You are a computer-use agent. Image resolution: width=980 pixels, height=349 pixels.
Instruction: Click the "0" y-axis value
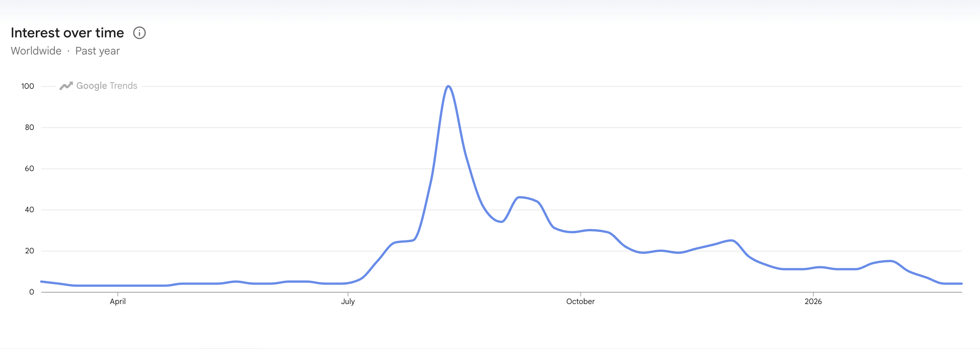click(x=32, y=292)
